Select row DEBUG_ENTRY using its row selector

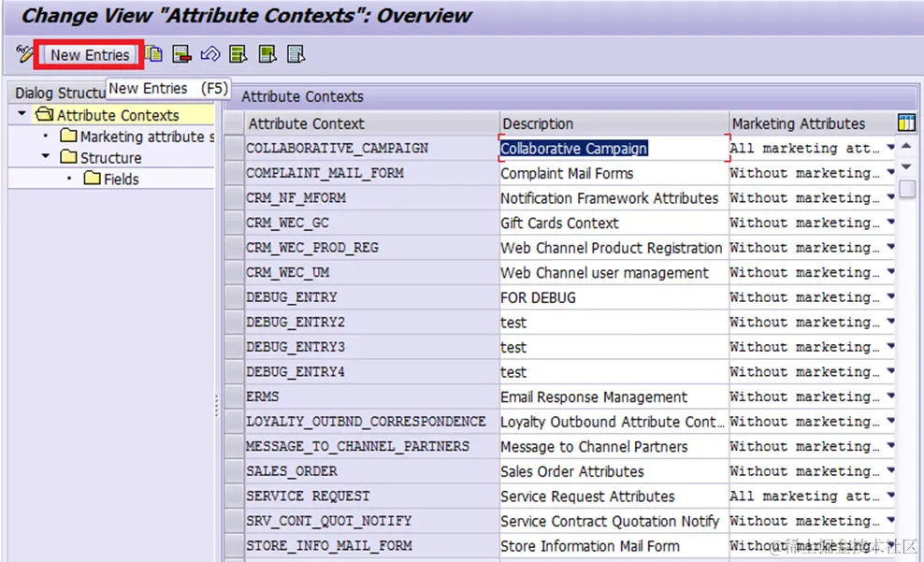tap(235, 297)
